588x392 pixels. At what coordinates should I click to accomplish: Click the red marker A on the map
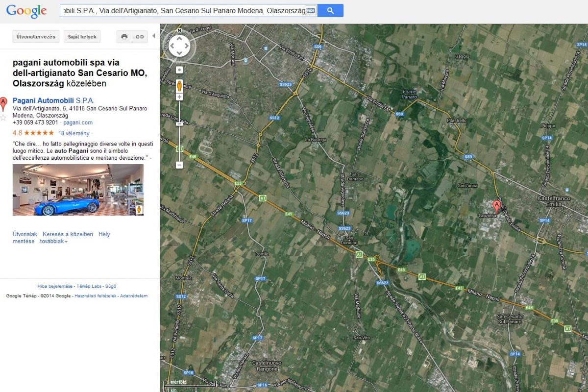coord(496,205)
